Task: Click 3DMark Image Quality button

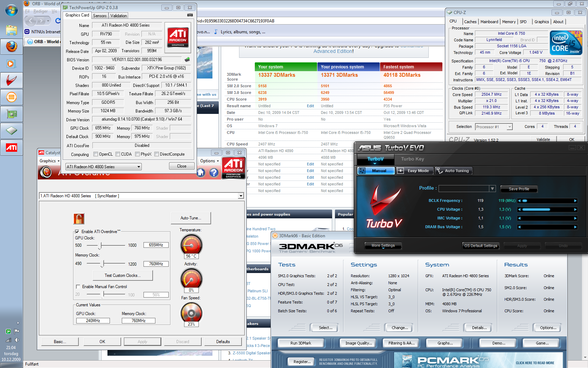Action: (x=358, y=343)
